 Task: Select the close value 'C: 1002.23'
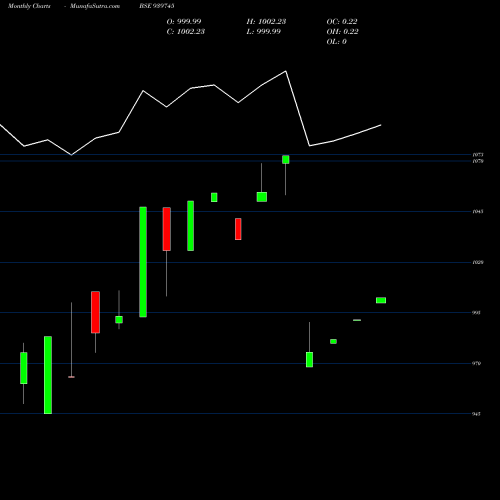pyautogui.click(x=186, y=31)
